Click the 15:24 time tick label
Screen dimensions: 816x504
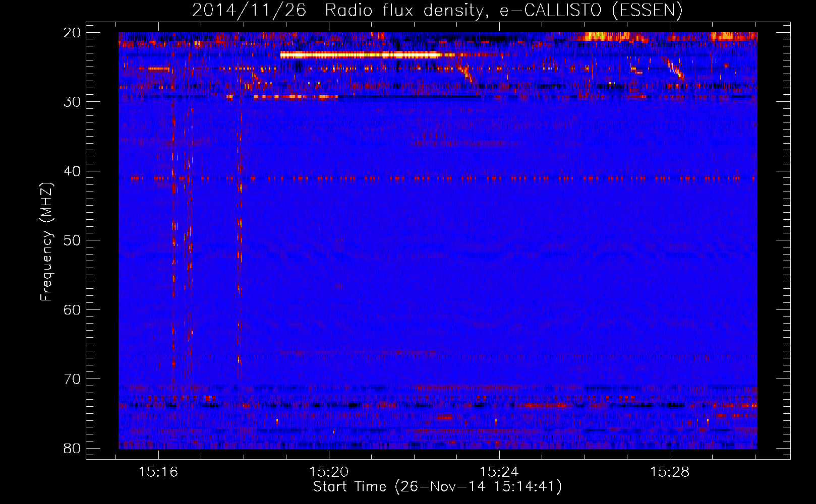(499, 472)
